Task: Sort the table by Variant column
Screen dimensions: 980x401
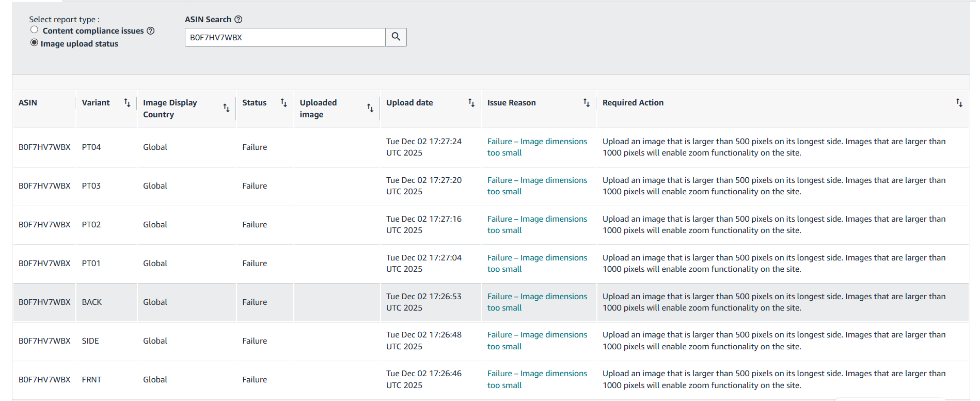Action: (127, 103)
